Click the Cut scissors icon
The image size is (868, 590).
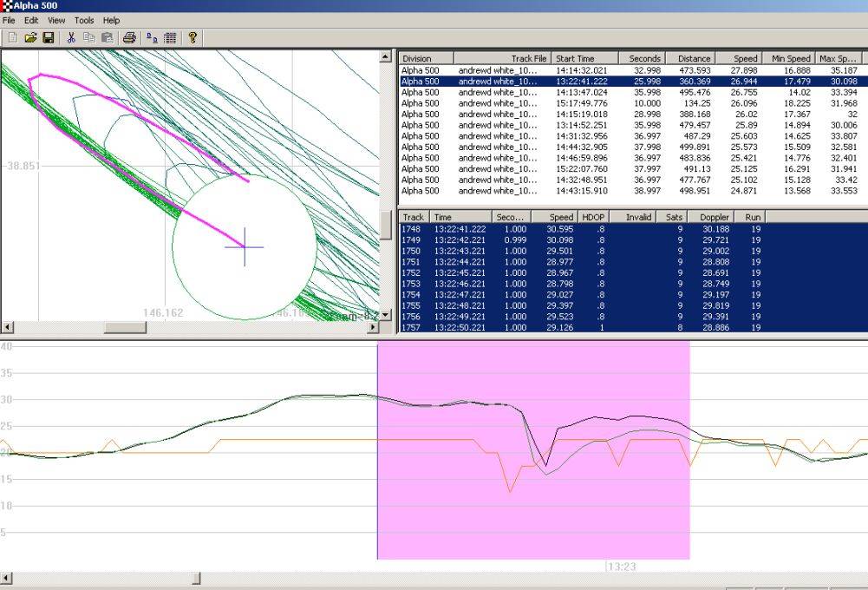click(71, 37)
